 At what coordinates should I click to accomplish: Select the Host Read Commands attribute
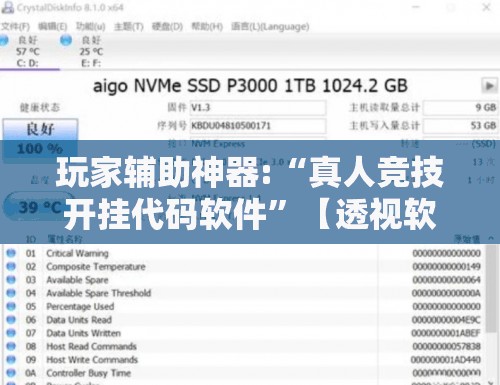92,347
